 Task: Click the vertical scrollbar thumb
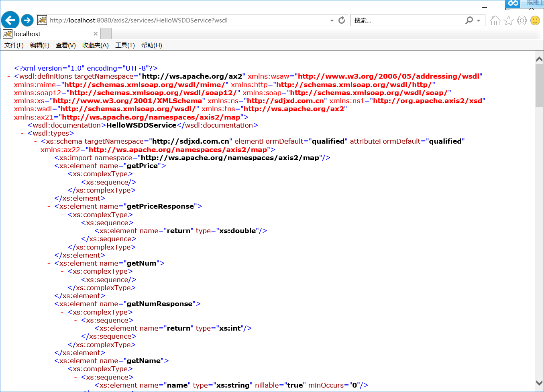click(x=540, y=85)
